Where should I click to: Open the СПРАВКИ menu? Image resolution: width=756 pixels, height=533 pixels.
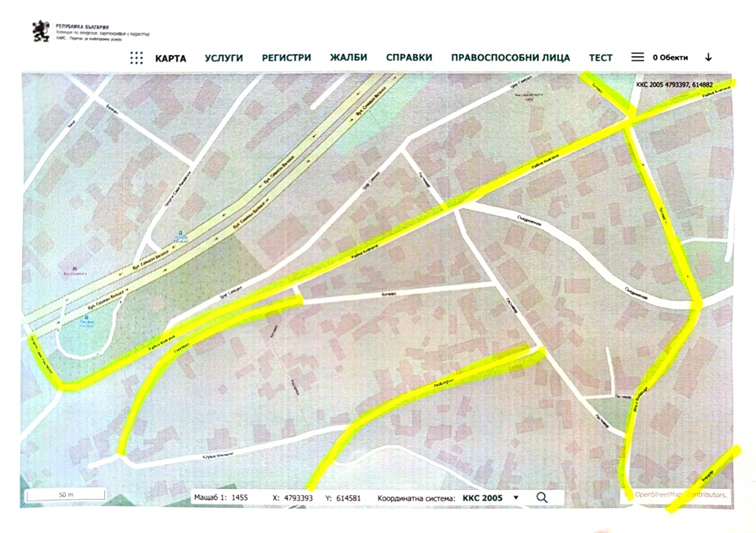click(x=409, y=58)
